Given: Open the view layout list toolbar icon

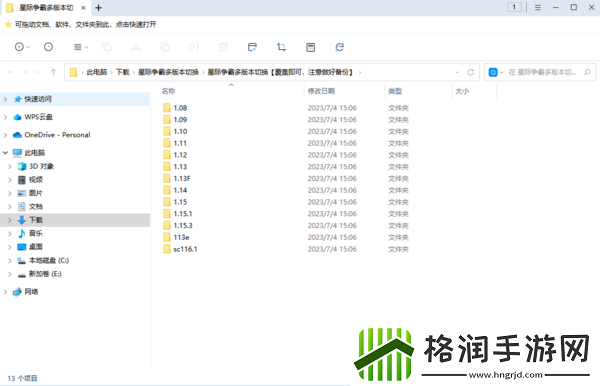Looking at the screenshot, I should (78, 47).
